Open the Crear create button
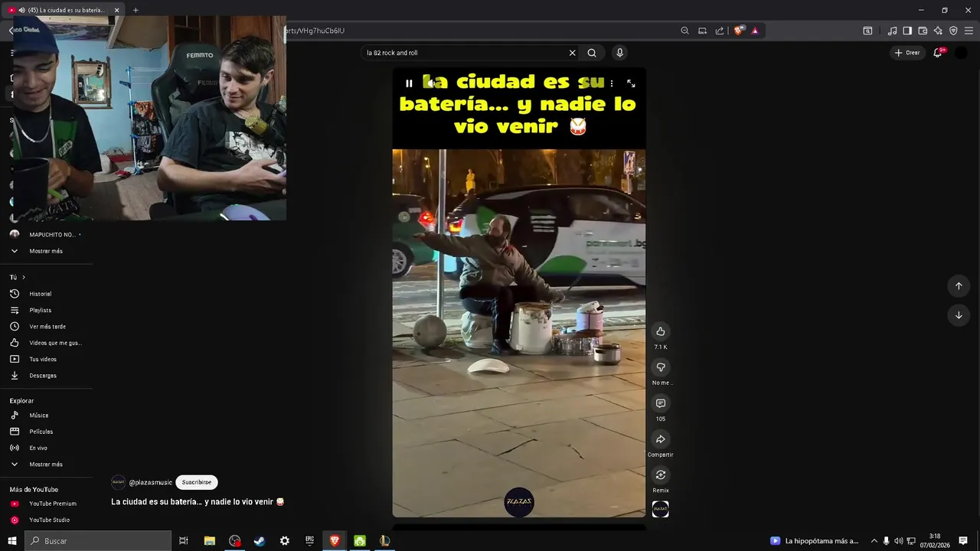Viewport: 980px width, 551px height. pos(907,53)
